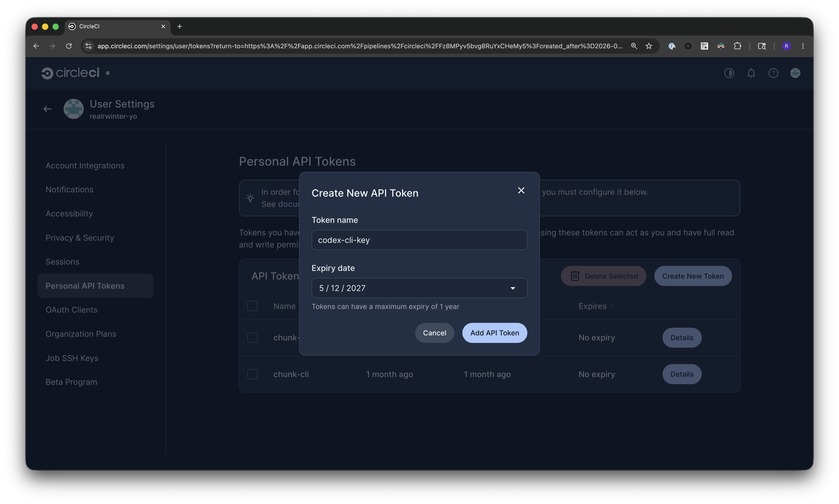This screenshot has width=839, height=504.
Task: Open the help question mark icon
Action: pyautogui.click(x=773, y=73)
